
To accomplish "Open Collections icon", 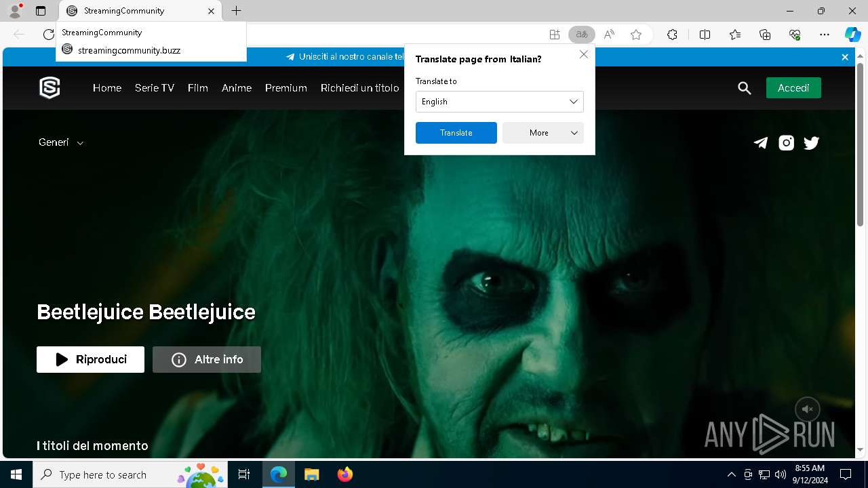I will point(765,35).
